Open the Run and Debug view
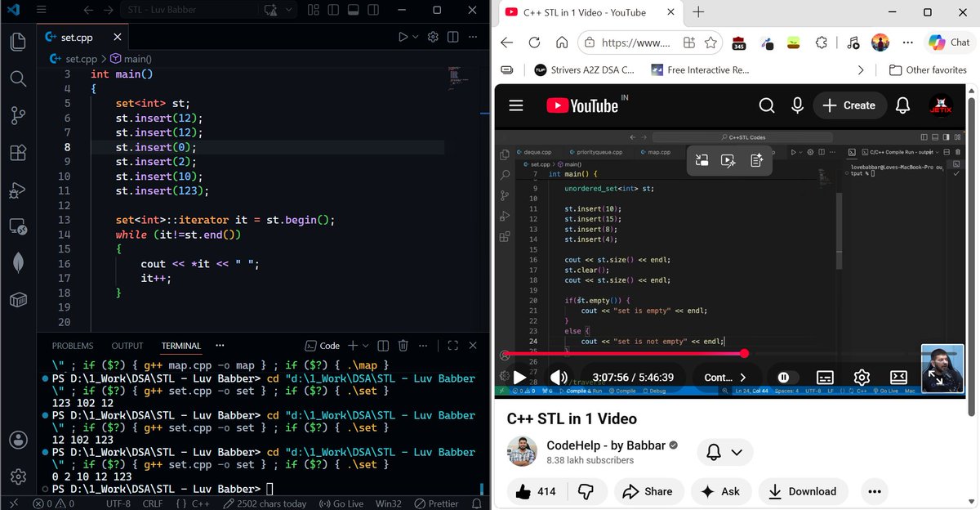Viewport: 980px width, 510px height. pyautogui.click(x=18, y=190)
